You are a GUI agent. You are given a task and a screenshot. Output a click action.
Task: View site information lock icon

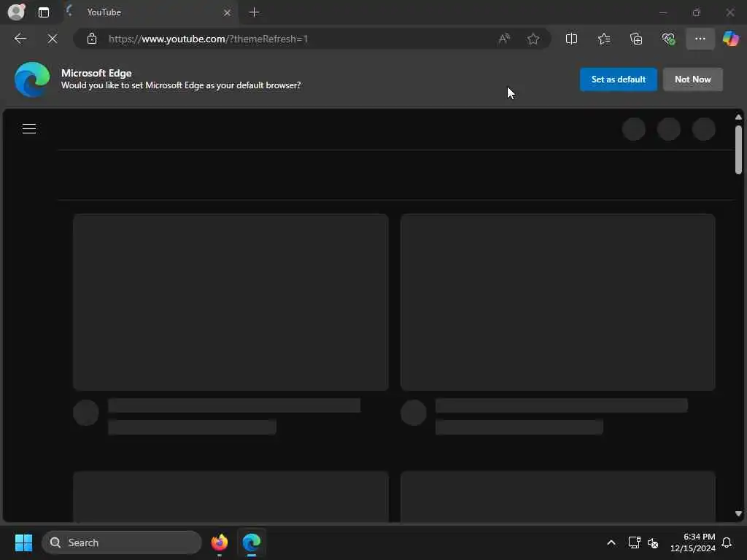pos(91,39)
